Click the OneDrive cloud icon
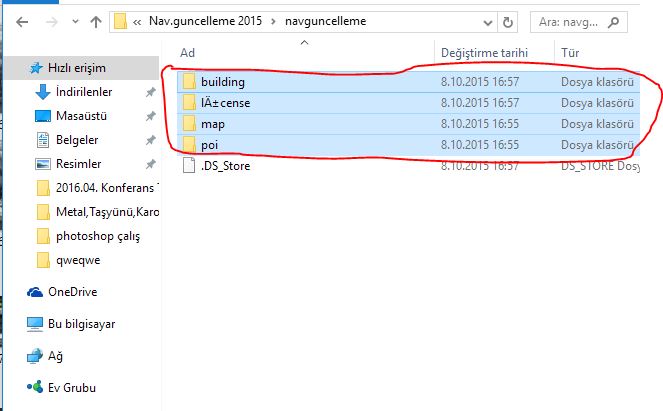 [x=35, y=292]
